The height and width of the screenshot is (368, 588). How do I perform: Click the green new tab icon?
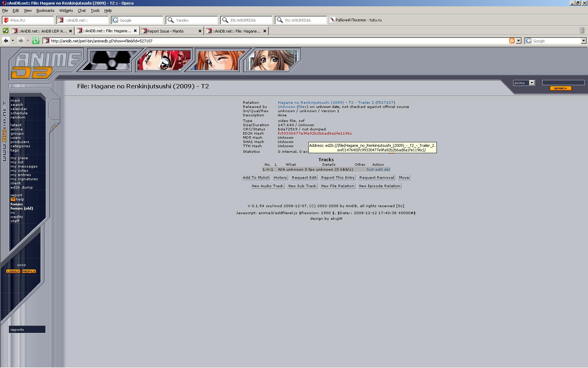tap(5, 31)
